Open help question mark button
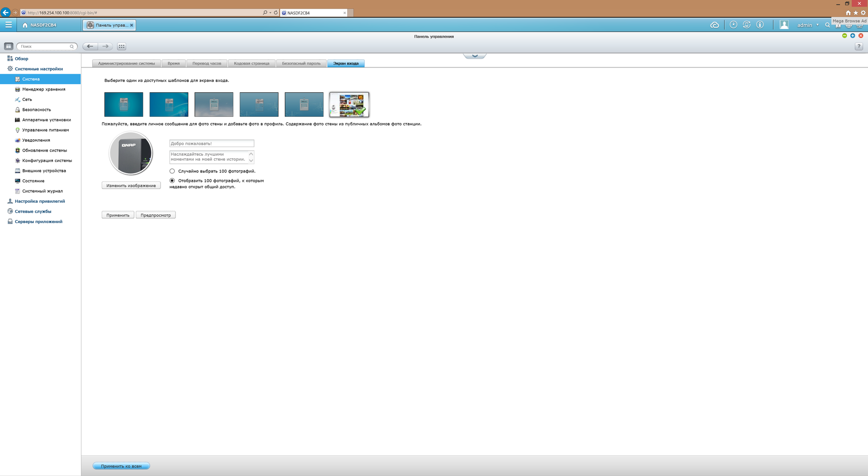Image resolution: width=868 pixels, height=476 pixels. coord(859,46)
